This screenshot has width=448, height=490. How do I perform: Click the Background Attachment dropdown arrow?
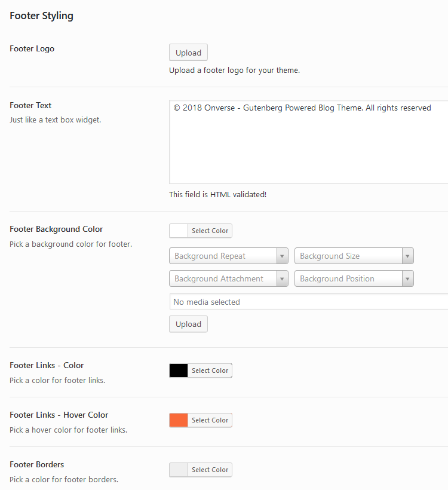coord(283,279)
